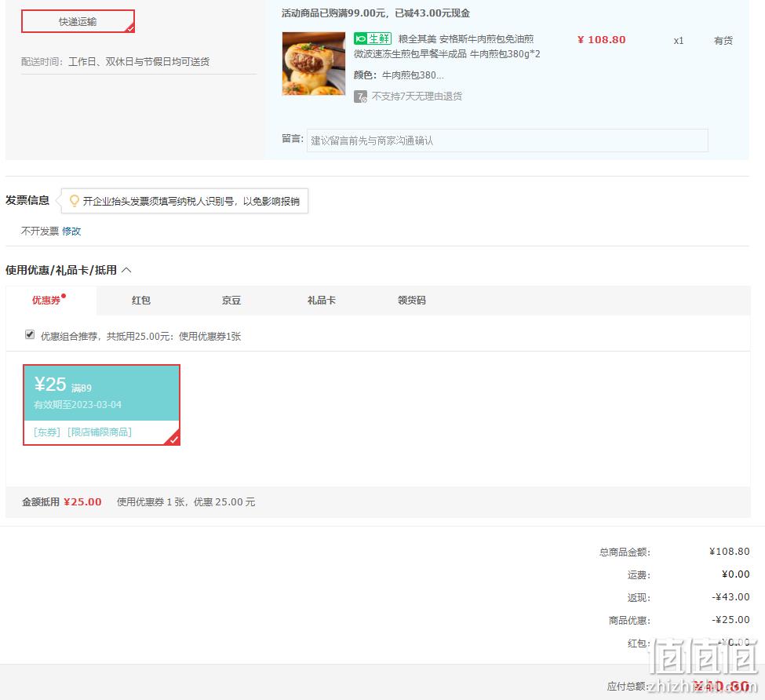
Task: Click the x1 quantity text
Action: coord(678,41)
